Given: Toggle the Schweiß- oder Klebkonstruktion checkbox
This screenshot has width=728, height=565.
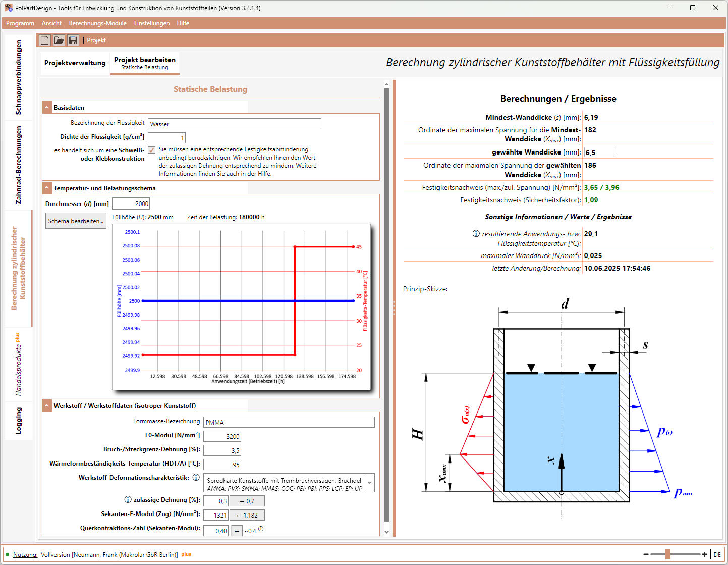Looking at the screenshot, I should click(151, 150).
